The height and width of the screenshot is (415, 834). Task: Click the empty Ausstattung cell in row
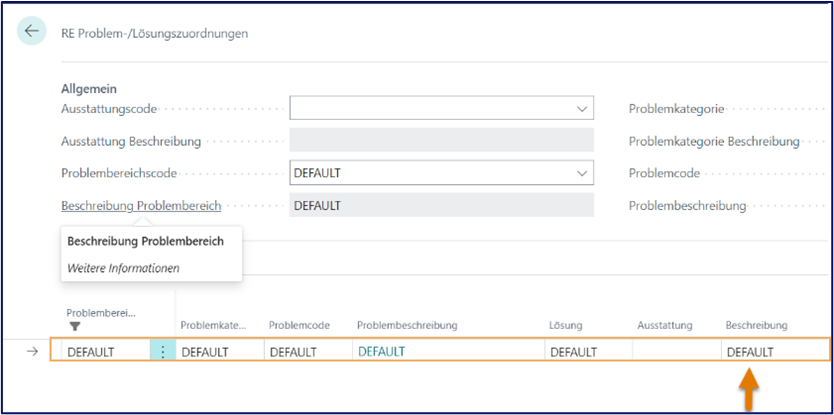676,352
